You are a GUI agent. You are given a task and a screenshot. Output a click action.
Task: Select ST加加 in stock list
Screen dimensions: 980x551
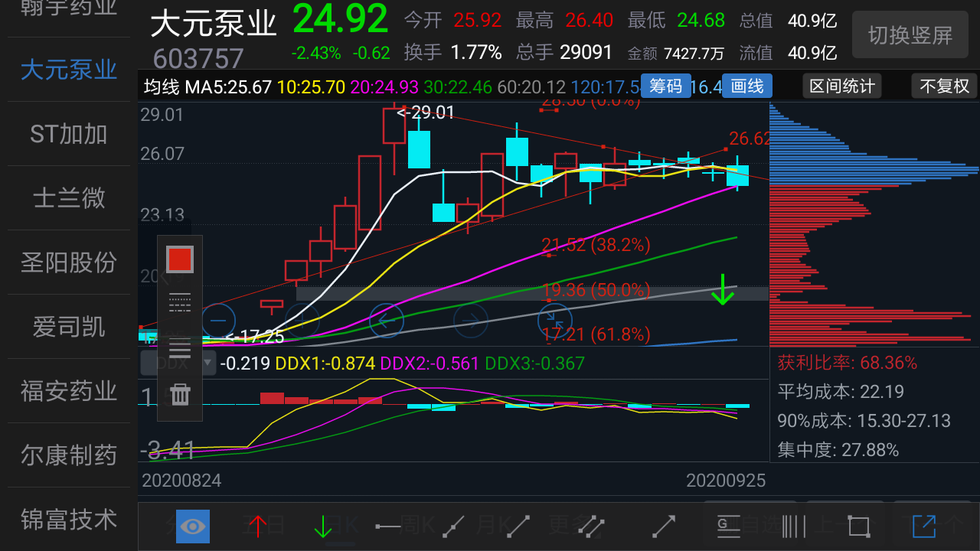click(69, 134)
